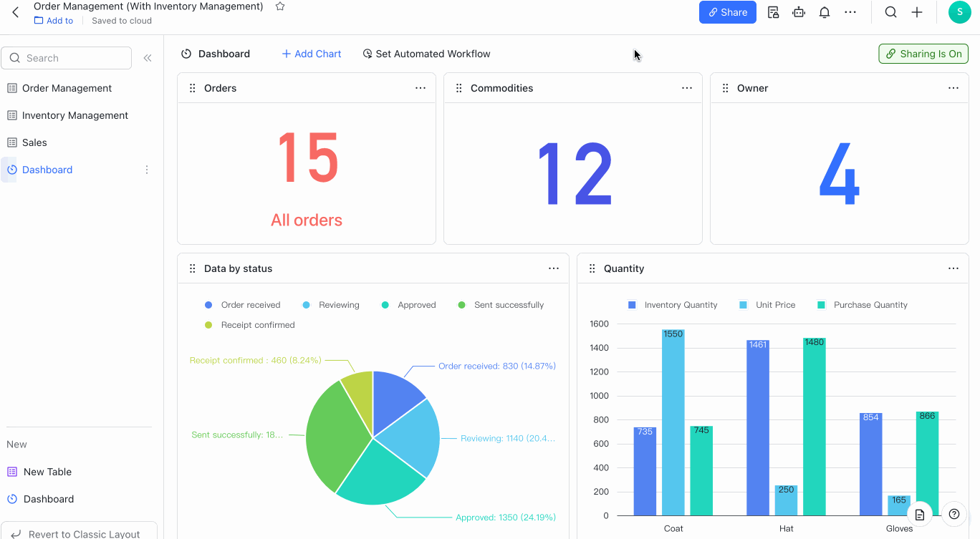Go back using the top-left arrow
Viewport: 980px width, 539px height.
16,12
